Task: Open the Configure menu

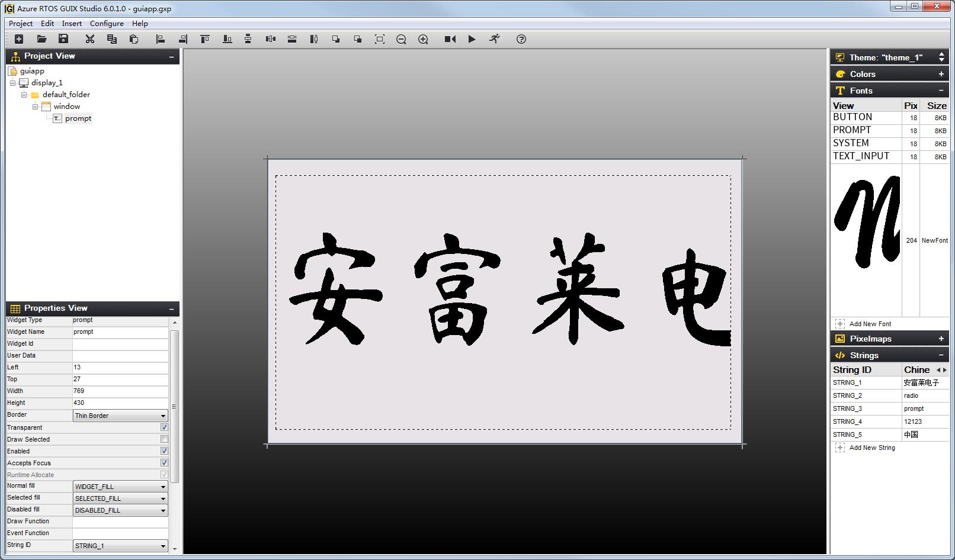Action: click(x=107, y=24)
